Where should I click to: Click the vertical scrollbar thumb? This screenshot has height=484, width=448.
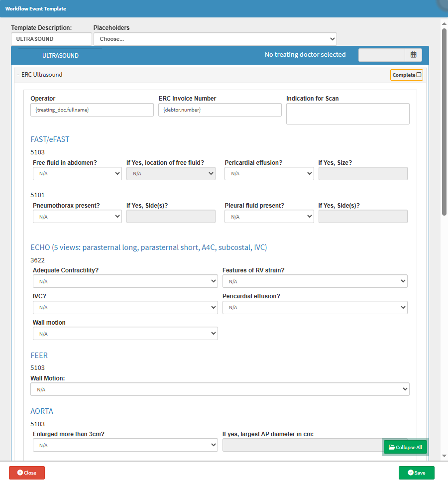tap(444, 122)
